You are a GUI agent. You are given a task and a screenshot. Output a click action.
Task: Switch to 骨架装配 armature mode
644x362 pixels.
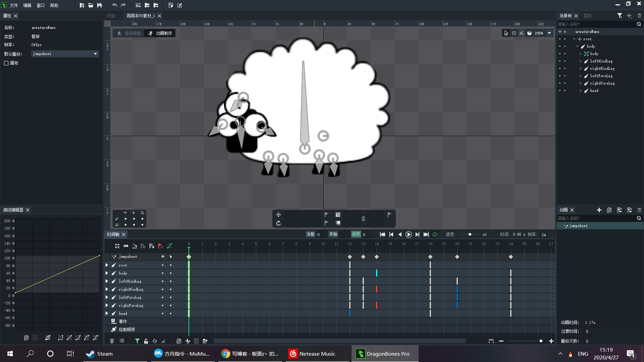click(x=129, y=33)
